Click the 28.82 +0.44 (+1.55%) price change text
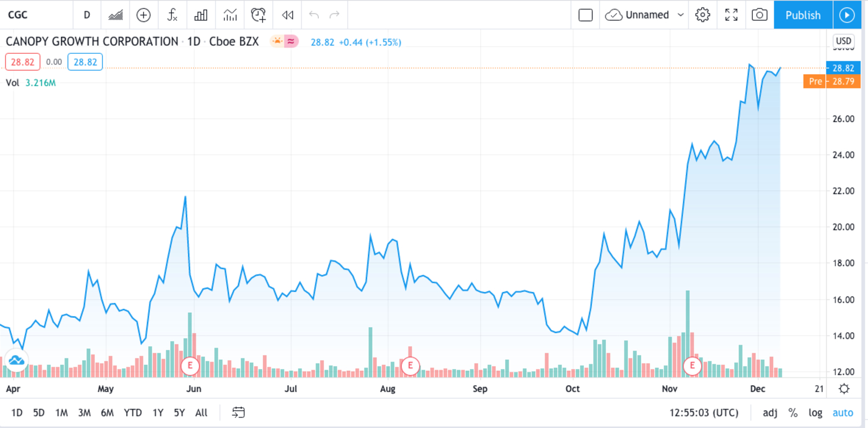Viewport: 868px width, 428px height. pyautogui.click(x=356, y=42)
